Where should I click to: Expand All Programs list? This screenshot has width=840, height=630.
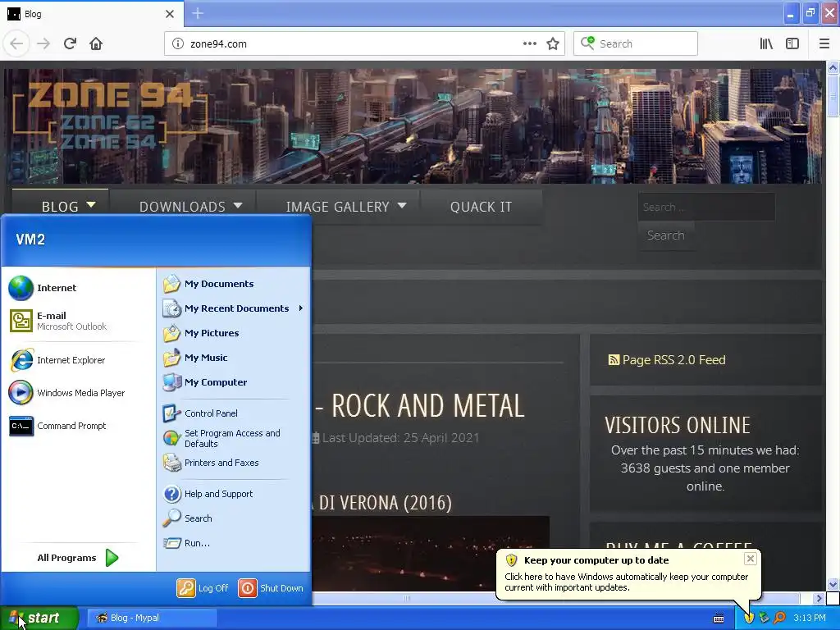[x=78, y=558]
